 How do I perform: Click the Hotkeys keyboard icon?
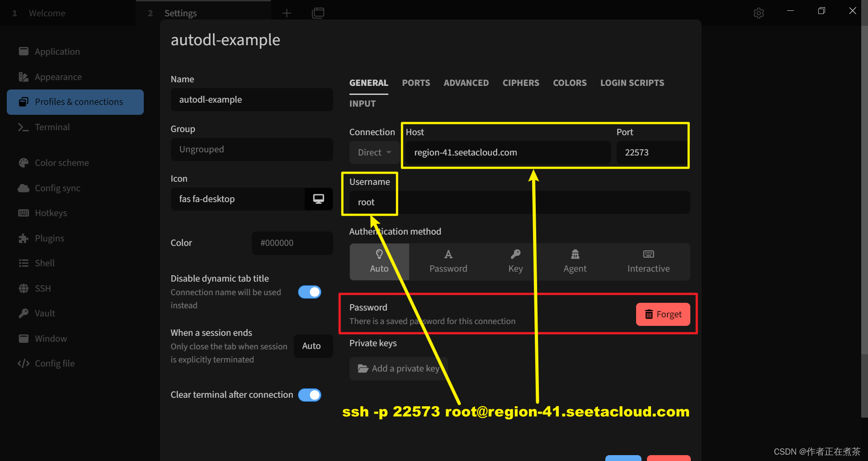[x=24, y=213]
